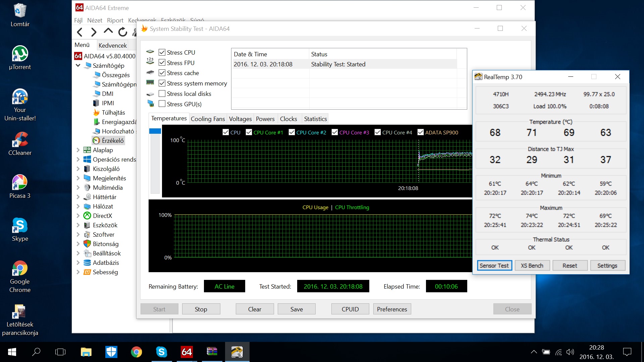Viewport: 644px width, 362px height.
Task: Expand the Kiszolgáló tree node
Action: [x=78, y=169]
